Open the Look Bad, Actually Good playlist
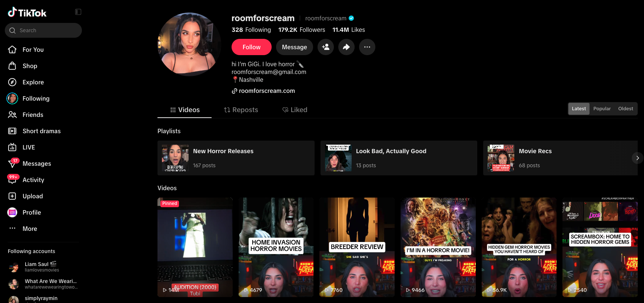Viewport: 644px width, 303px height. point(399,158)
